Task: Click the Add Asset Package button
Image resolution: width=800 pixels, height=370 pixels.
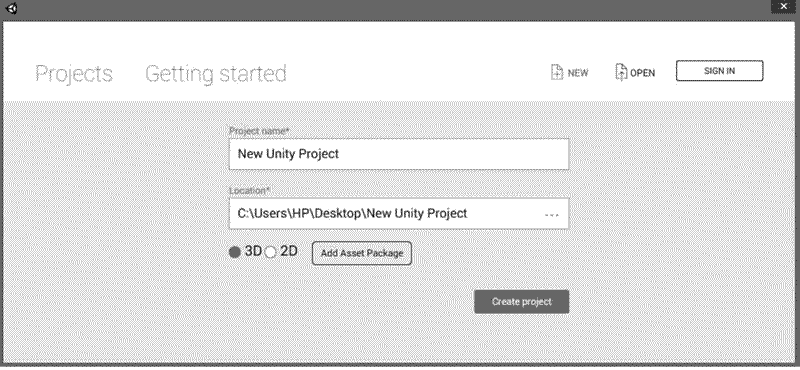Action: pyautogui.click(x=362, y=253)
